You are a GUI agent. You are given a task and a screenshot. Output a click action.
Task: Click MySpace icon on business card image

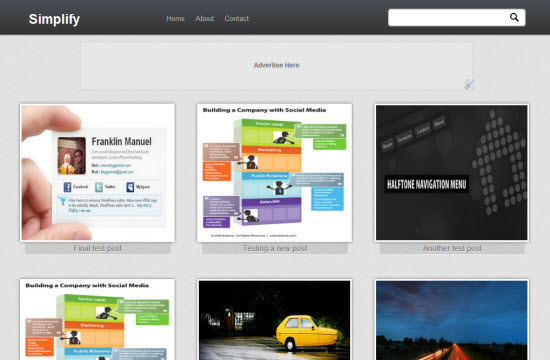(130, 187)
